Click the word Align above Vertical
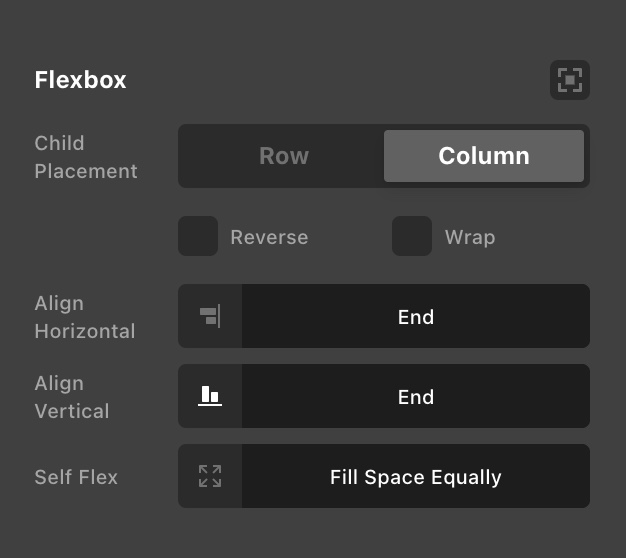Image resolution: width=626 pixels, height=558 pixels. coord(59,384)
